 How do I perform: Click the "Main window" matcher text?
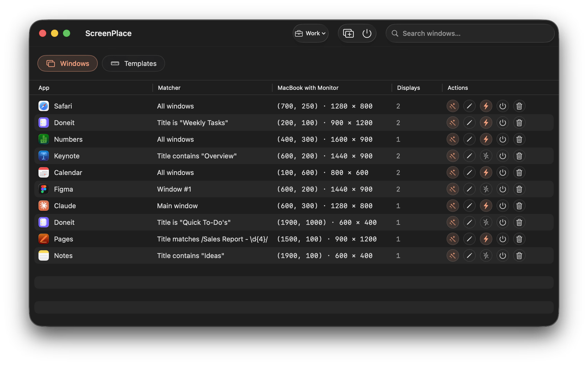click(177, 206)
